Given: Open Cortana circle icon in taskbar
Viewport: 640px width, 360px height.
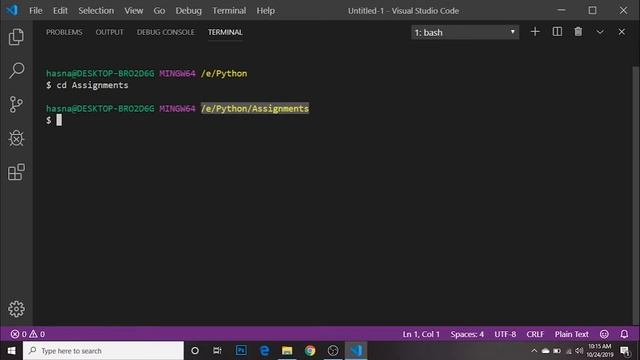Looking at the screenshot, I should pyautogui.click(x=195, y=351).
